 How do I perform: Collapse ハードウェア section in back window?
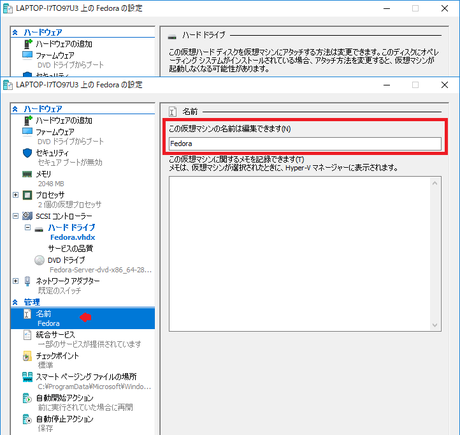coord(15,32)
